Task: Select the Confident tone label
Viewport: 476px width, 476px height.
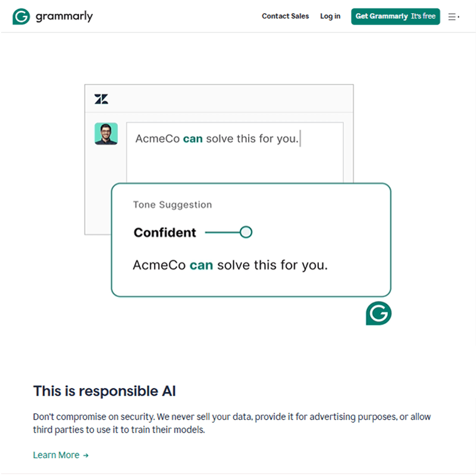Action: 165,233
